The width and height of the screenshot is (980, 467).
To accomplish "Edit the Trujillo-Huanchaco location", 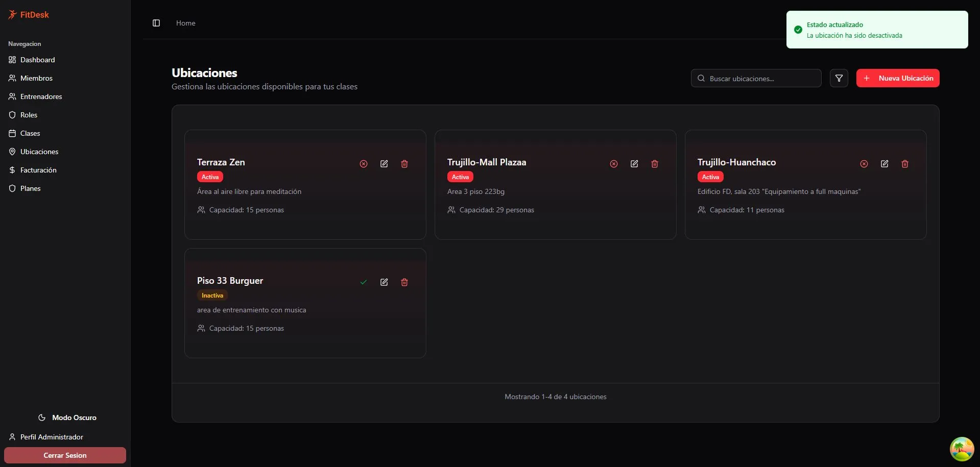I will click(x=885, y=164).
